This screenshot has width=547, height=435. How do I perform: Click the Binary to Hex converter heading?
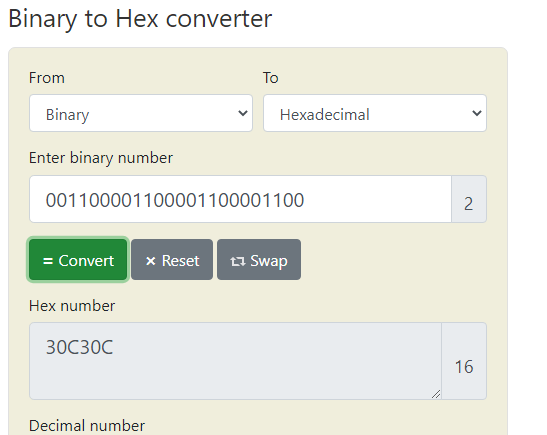[x=140, y=19]
